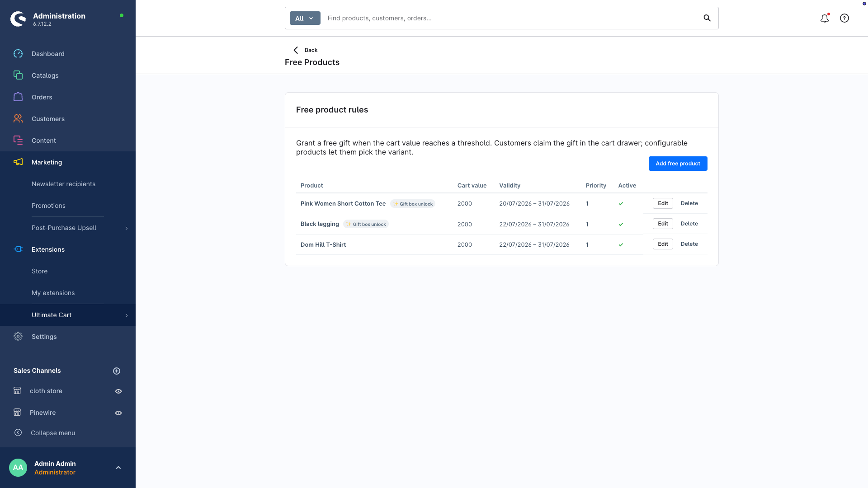Add a new sales channel plus icon
This screenshot has height=488, width=868.
[117, 371]
